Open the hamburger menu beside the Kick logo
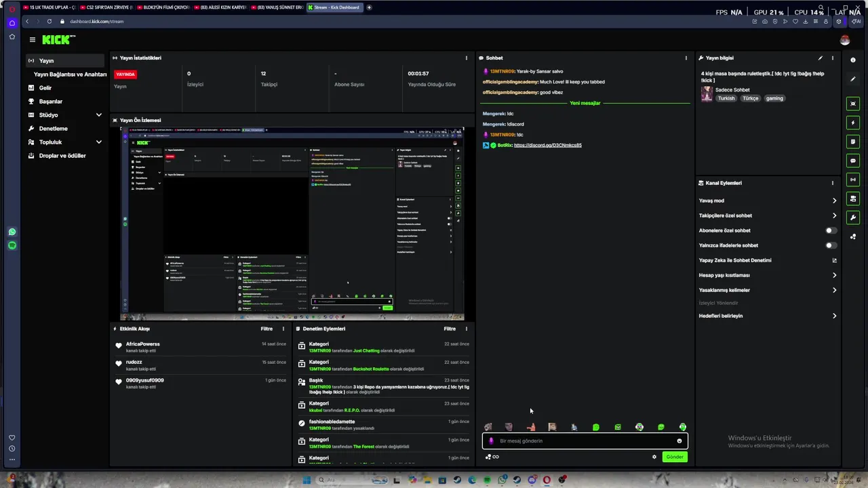This screenshot has height=488, width=868. [32, 40]
